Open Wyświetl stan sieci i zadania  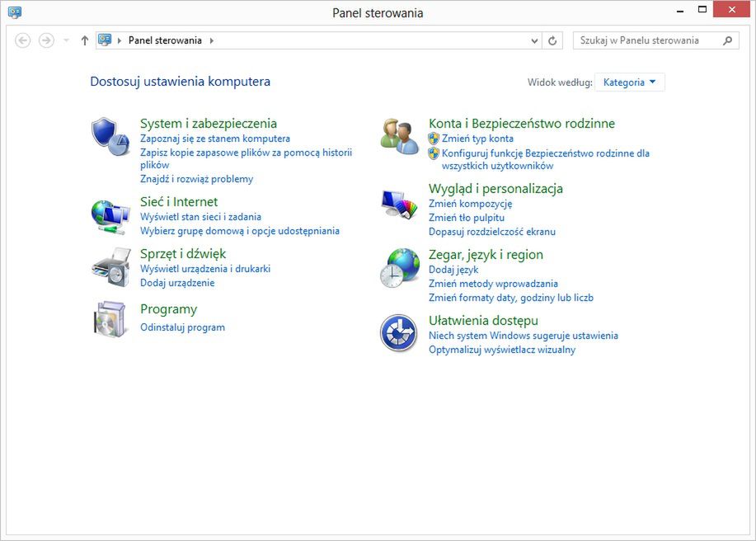[200, 217]
